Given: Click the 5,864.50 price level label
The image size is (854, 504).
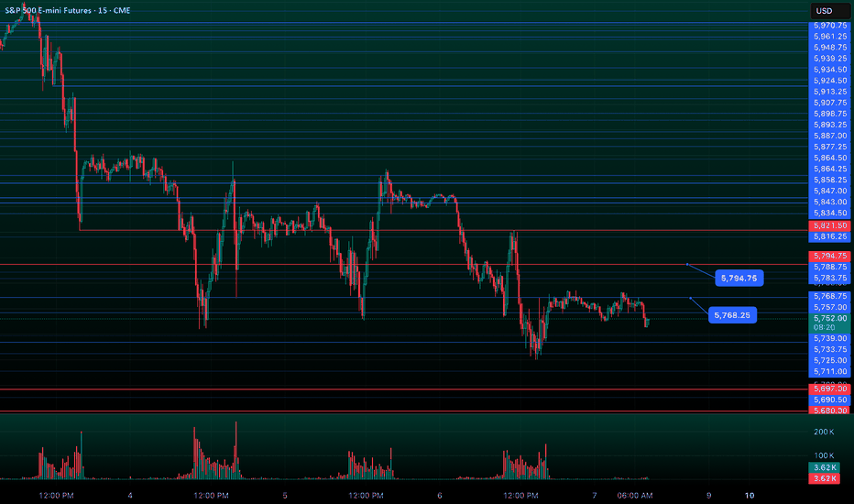Looking at the screenshot, I should 830,158.
